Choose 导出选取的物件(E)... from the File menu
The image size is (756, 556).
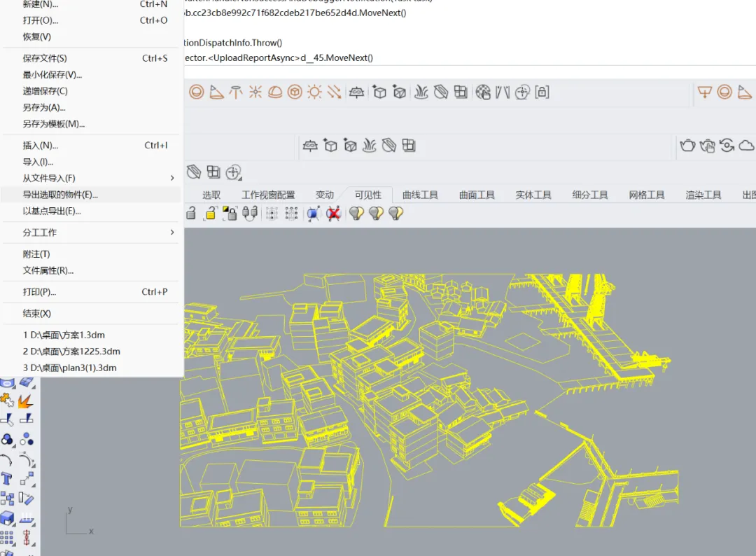61,195
